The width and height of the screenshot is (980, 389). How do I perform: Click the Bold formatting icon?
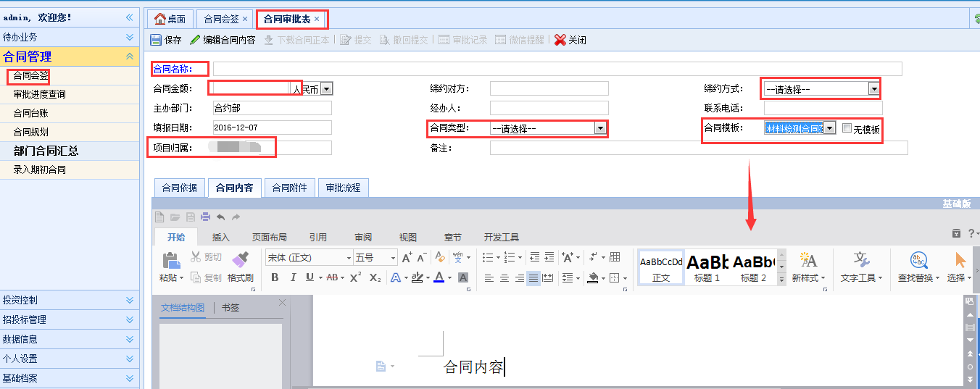(x=275, y=277)
